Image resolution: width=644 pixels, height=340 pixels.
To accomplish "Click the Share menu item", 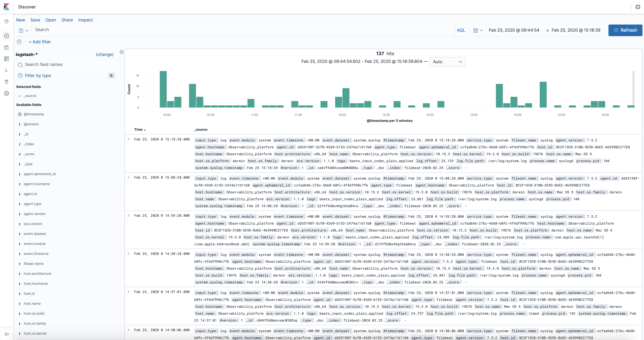I will click(67, 20).
